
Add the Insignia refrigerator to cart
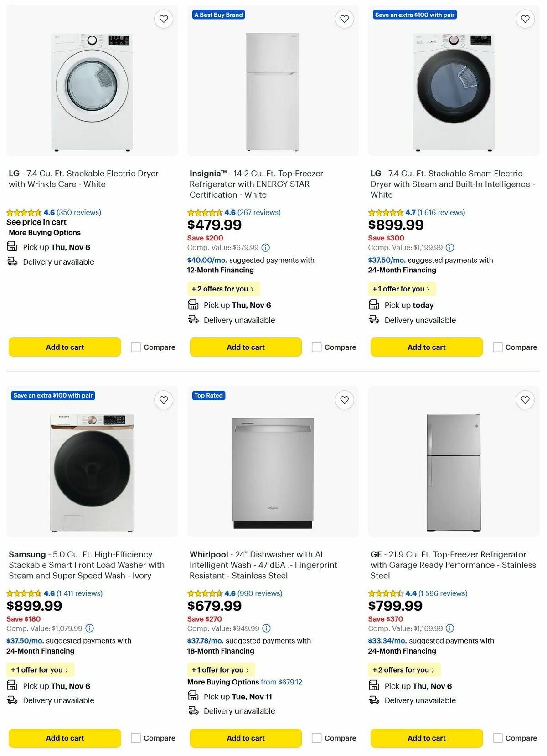point(245,347)
